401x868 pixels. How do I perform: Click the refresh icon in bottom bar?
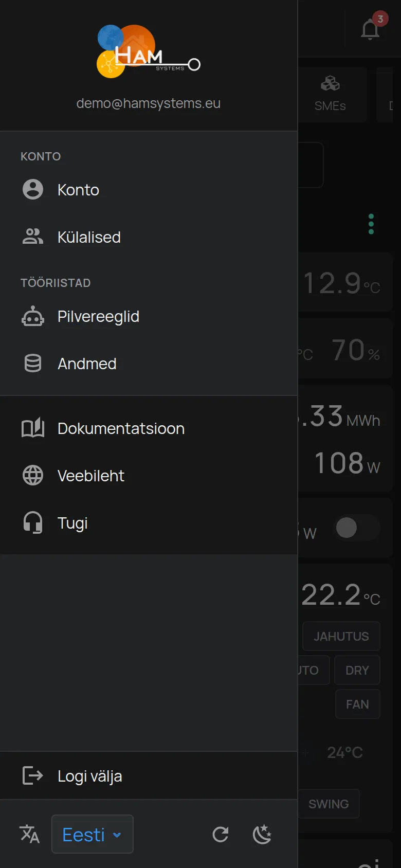point(221,834)
